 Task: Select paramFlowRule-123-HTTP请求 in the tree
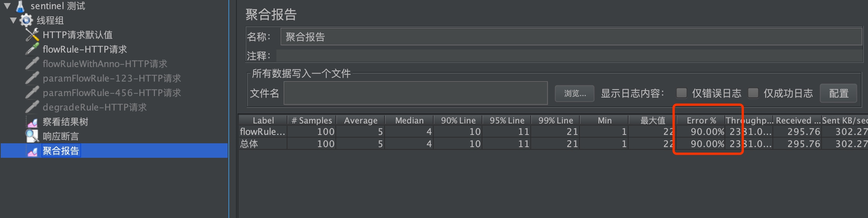coord(112,78)
